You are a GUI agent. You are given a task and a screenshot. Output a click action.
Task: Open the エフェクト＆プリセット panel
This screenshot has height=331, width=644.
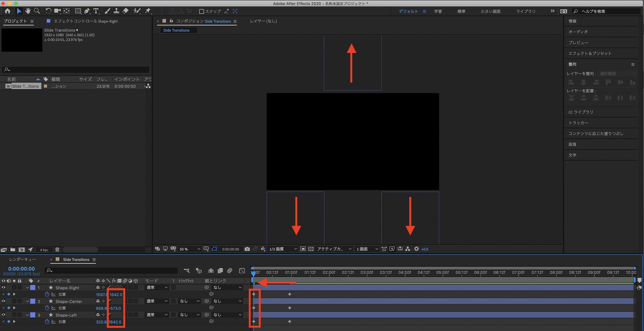[x=590, y=53]
